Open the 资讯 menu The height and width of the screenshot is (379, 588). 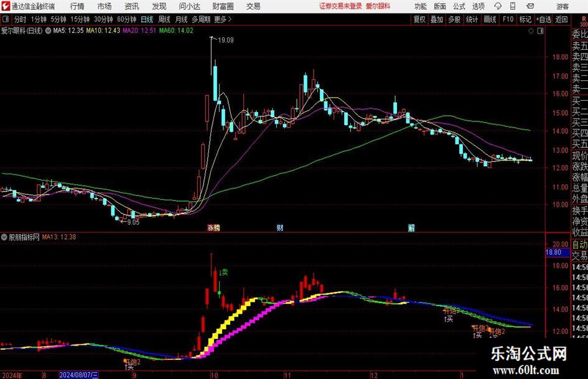(132, 6)
